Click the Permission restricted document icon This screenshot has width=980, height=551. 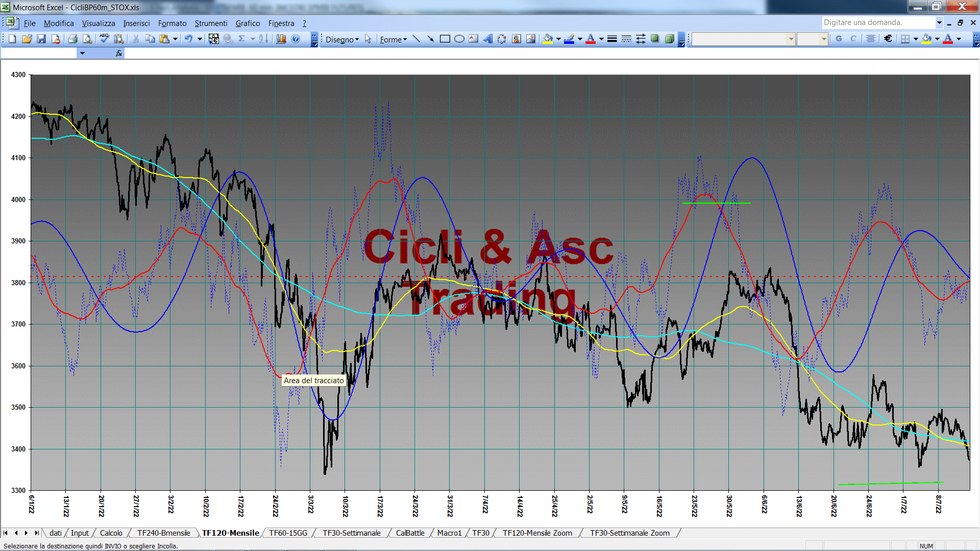tap(56, 39)
